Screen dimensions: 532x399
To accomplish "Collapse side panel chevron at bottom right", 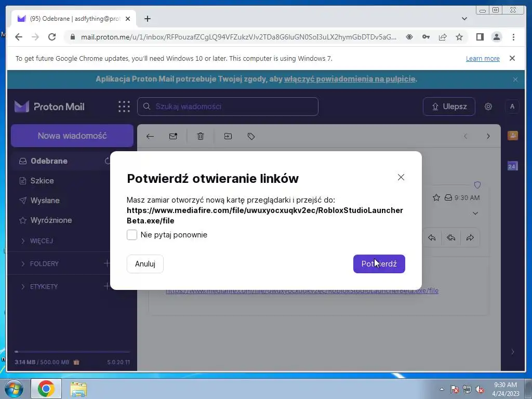I will pos(512,352).
